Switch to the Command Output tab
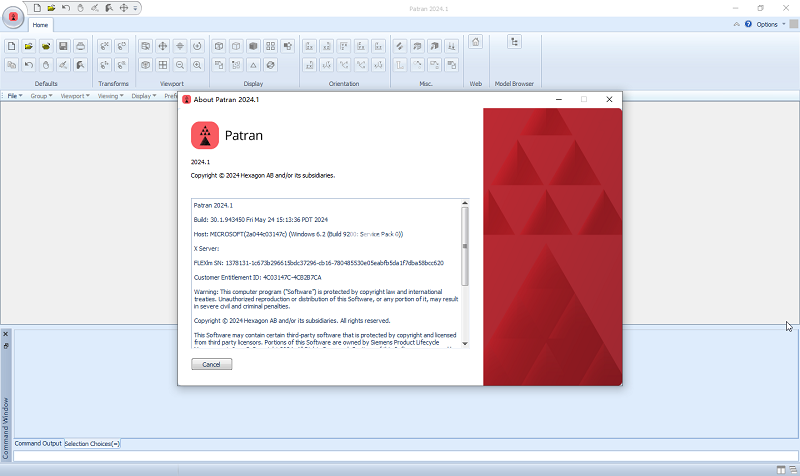This screenshot has height=476, width=800. (38, 443)
